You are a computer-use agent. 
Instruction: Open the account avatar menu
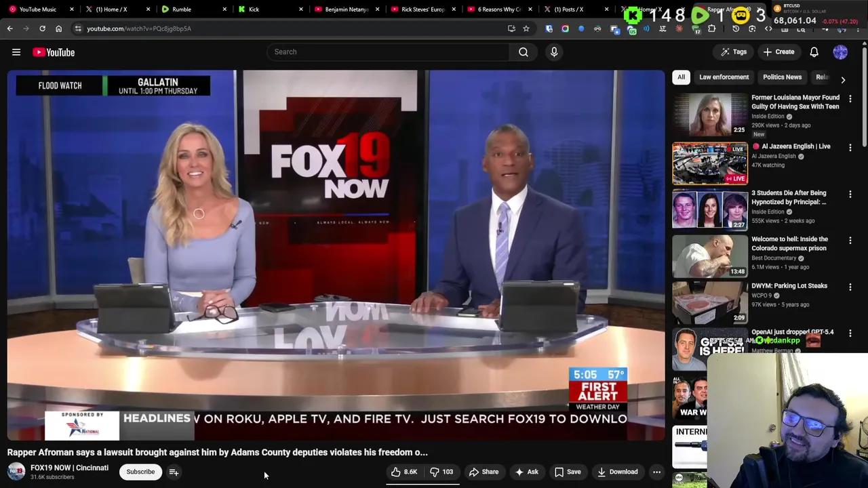[840, 52]
